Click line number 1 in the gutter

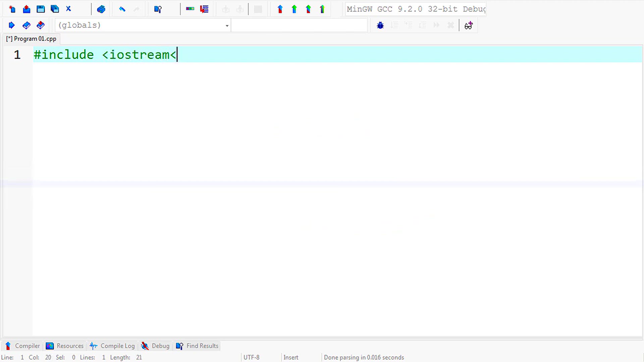coord(17,55)
